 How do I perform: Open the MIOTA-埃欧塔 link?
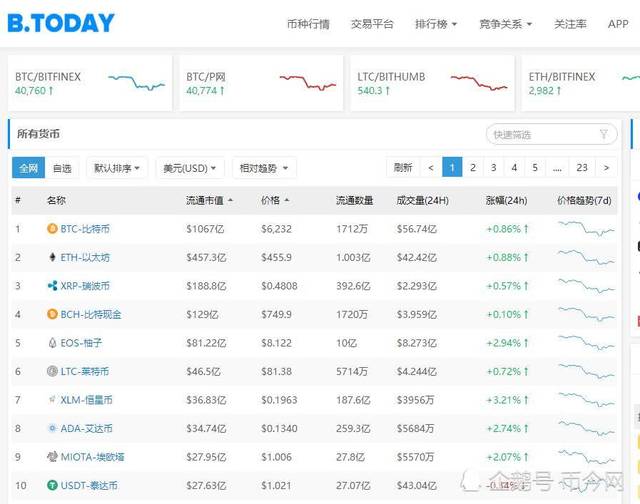pos(92,457)
